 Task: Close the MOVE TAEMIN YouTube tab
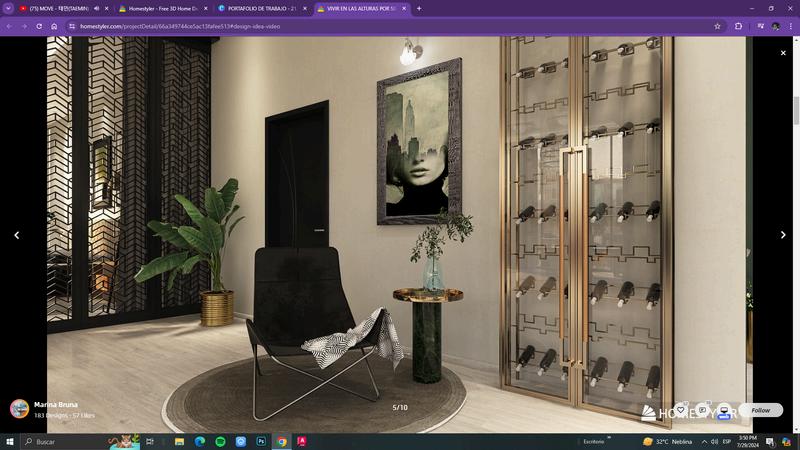click(107, 9)
